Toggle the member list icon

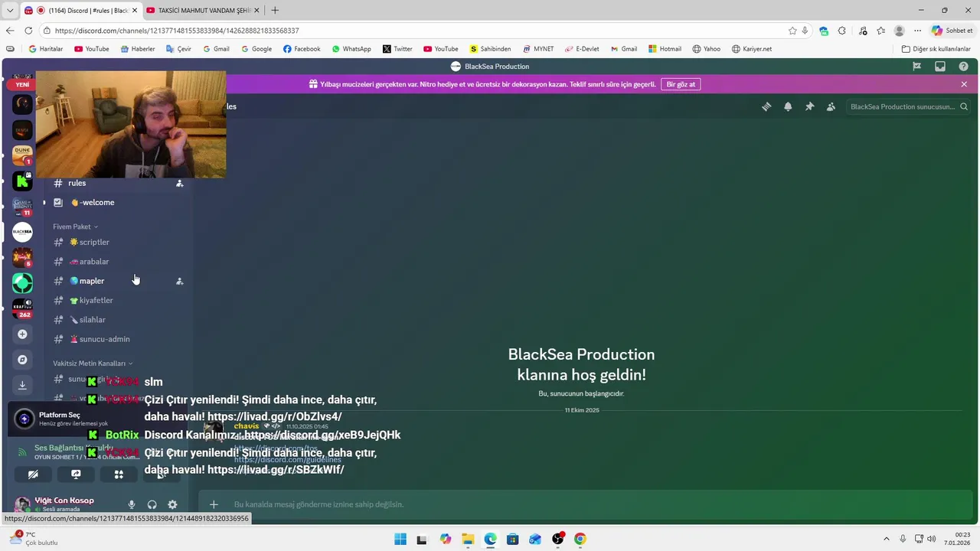831,106
